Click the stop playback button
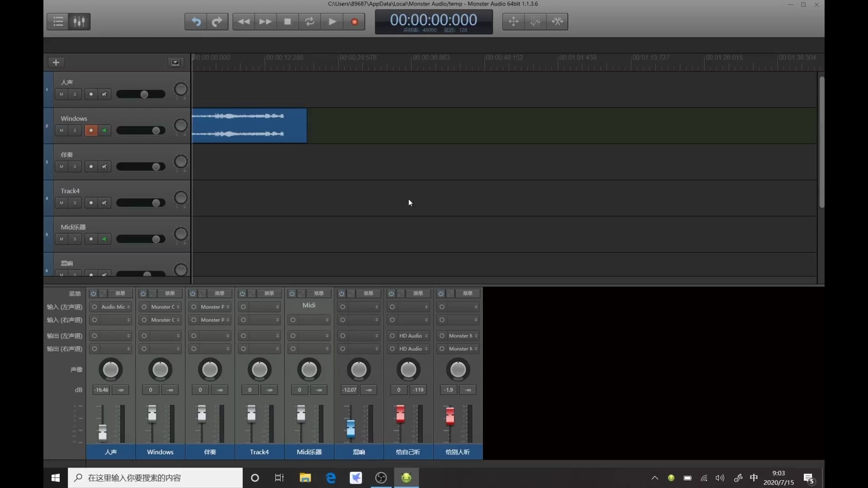This screenshot has height=488, width=868. [x=288, y=21]
